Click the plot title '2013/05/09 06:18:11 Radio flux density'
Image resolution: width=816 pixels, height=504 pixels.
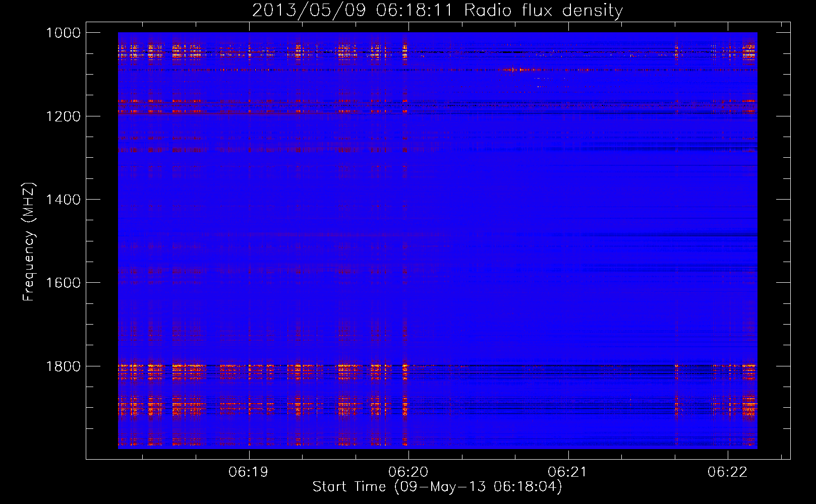[x=437, y=10]
